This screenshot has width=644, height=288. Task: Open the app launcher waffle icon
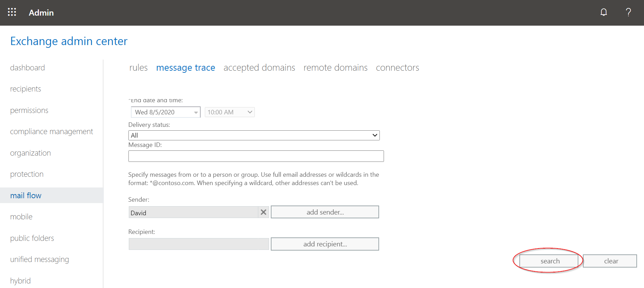12,12
